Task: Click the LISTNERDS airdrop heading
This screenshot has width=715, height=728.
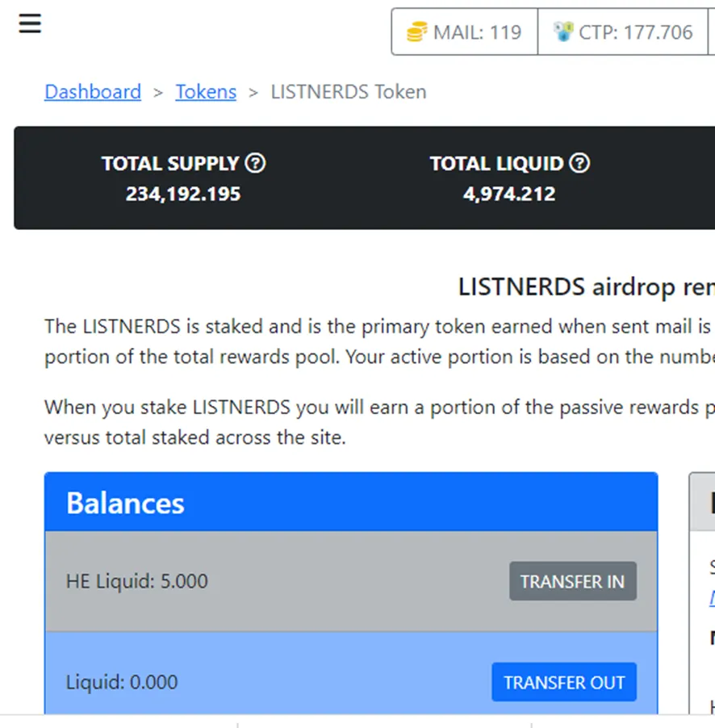Action: click(587, 287)
